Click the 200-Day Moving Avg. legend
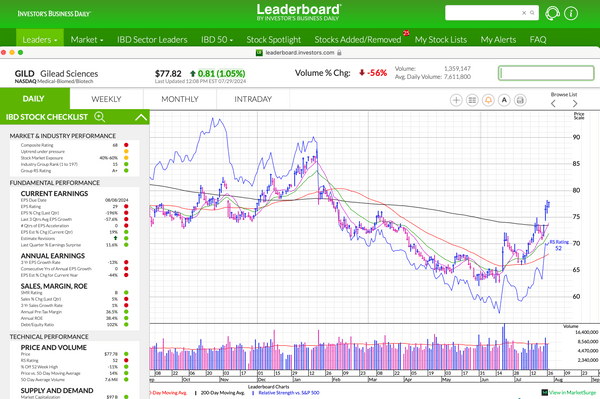This screenshot has width=600, height=399. coord(223,393)
